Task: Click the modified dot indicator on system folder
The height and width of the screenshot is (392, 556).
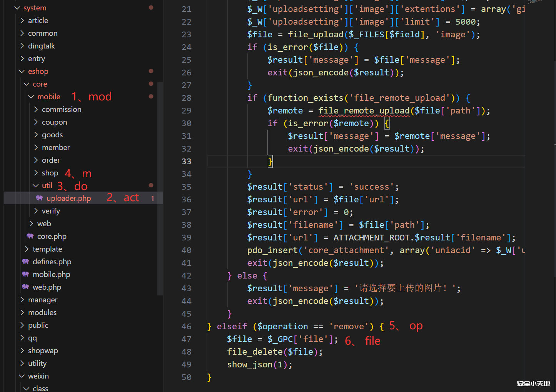Action: point(151,8)
